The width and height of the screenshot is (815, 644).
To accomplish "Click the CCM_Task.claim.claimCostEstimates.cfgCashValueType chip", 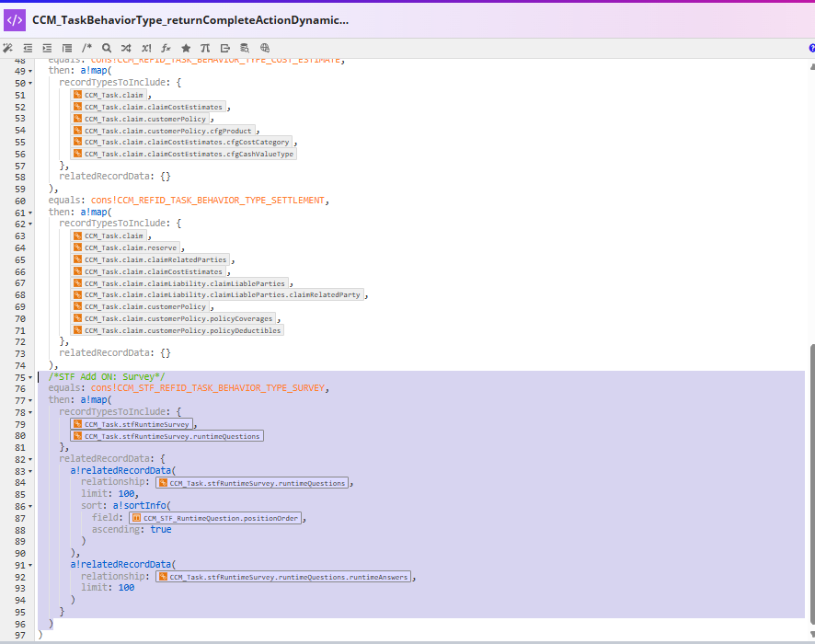I will point(183,154).
